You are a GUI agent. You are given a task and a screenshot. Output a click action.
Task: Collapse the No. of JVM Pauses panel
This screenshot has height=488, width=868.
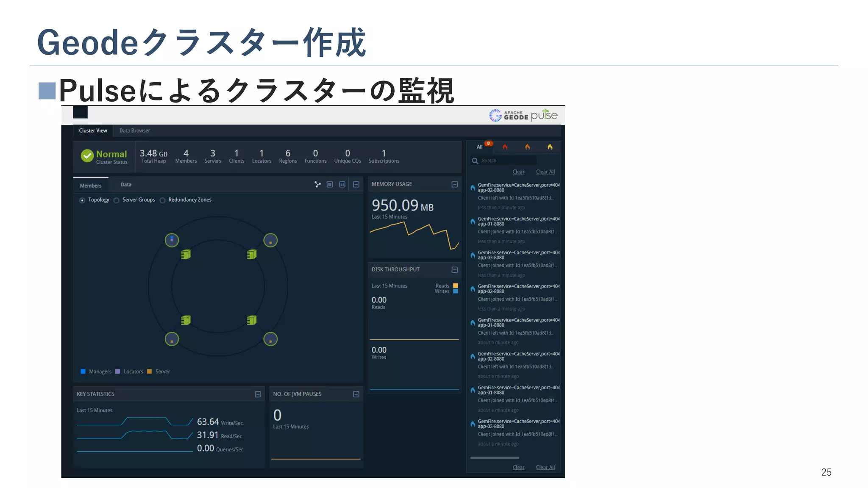pyautogui.click(x=356, y=394)
